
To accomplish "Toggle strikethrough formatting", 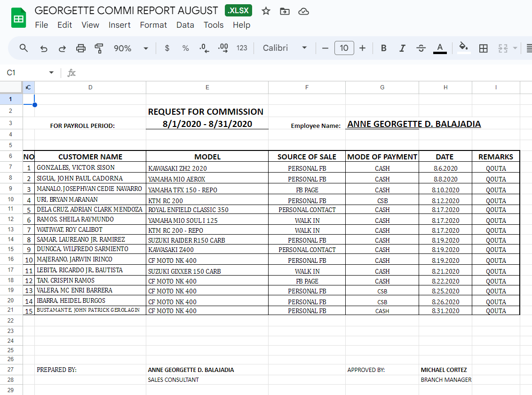I will tap(421, 48).
